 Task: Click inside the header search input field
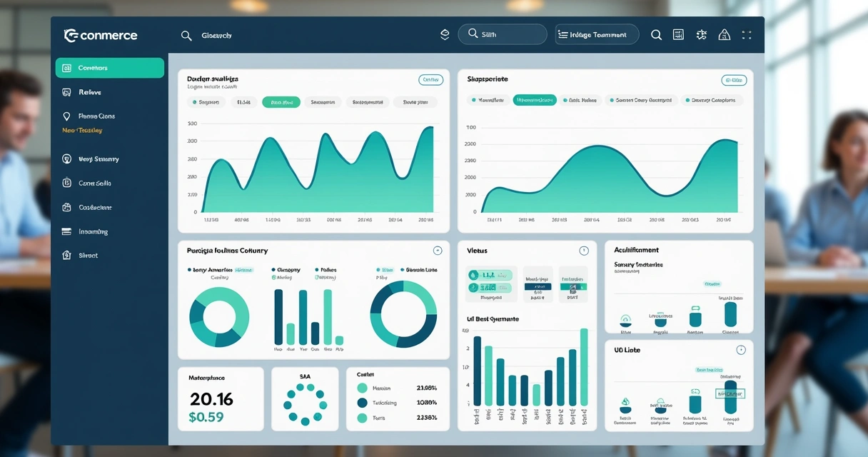point(502,34)
